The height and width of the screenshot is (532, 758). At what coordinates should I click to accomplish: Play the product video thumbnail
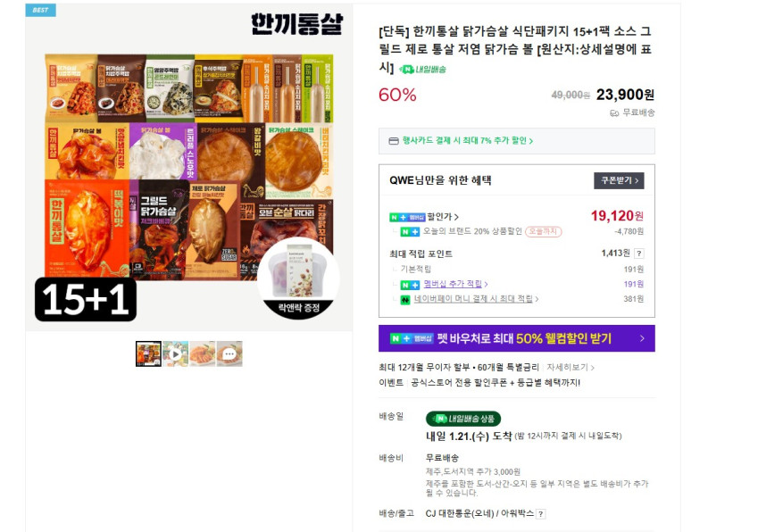coord(175,353)
